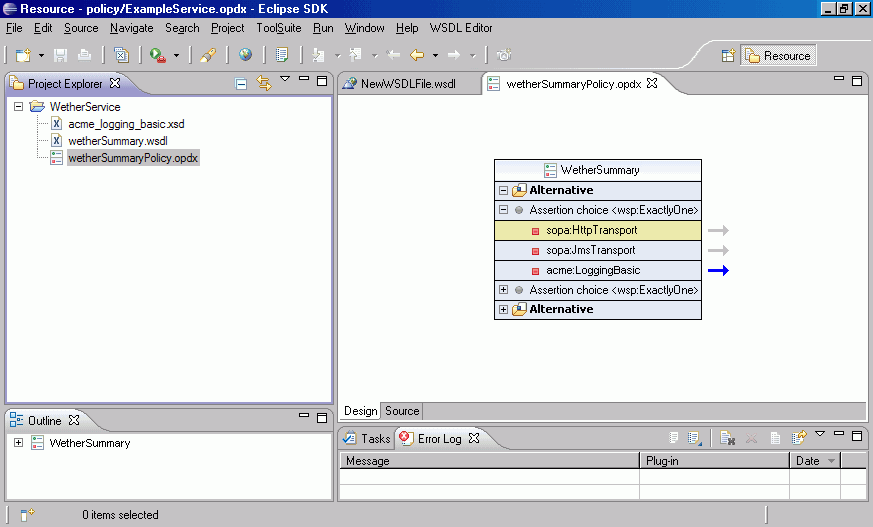873x527 pixels.
Task: Select wetherSummary.wsdl in Project Explorer
Action: pyautogui.click(x=117, y=141)
